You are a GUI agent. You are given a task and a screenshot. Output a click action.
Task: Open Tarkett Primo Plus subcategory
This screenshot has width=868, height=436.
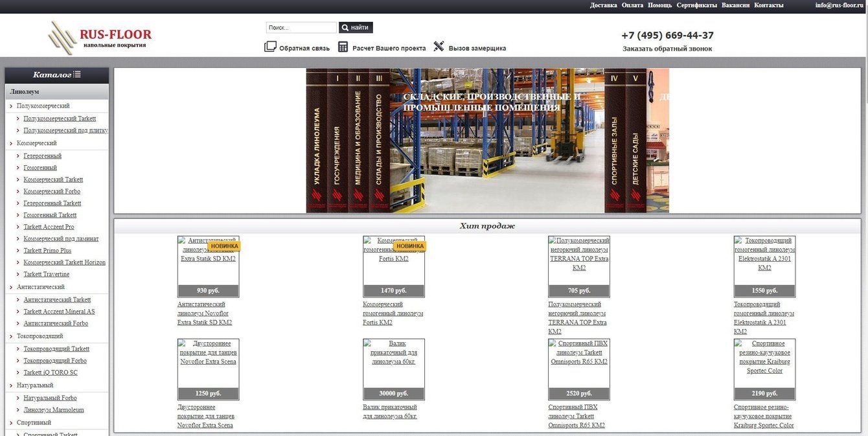[x=47, y=251]
